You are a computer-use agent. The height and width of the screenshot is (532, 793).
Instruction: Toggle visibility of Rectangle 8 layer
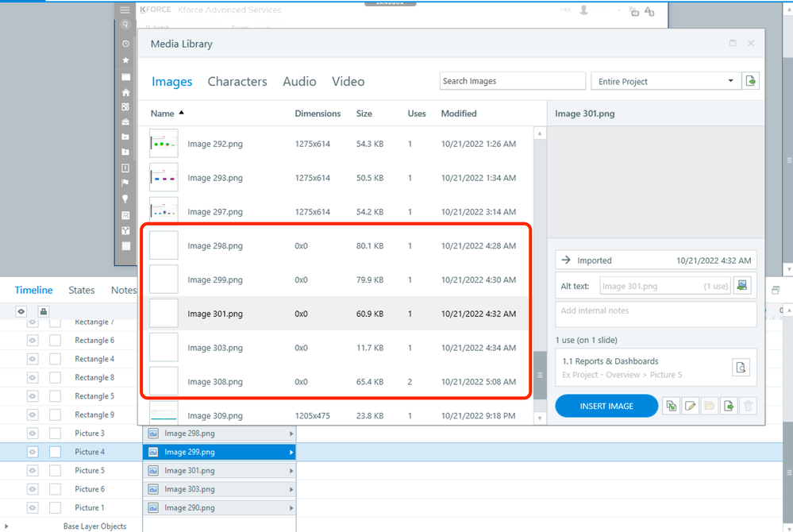[x=33, y=378]
